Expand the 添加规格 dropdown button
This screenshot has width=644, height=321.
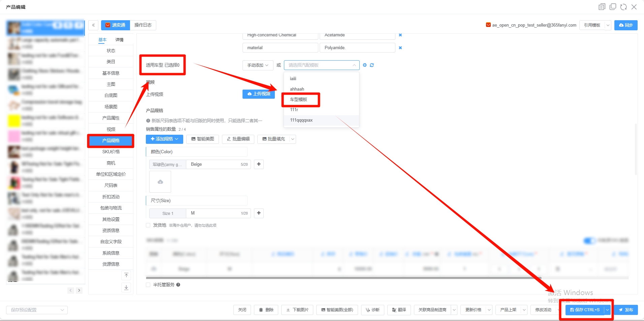tap(164, 139)
